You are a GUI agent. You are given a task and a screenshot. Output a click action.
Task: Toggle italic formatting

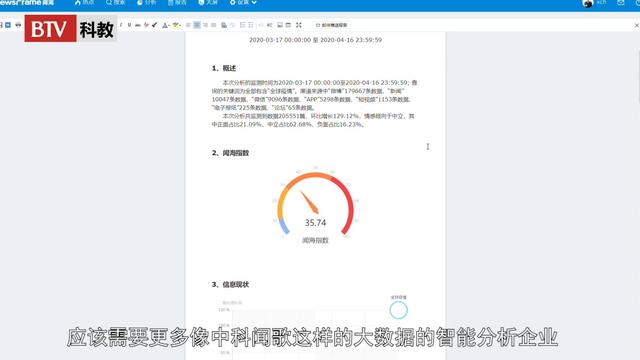click(121, 25)
